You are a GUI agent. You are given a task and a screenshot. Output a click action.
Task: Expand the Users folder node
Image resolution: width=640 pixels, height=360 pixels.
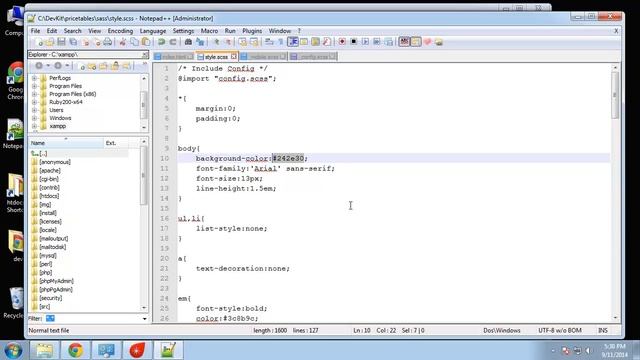(x=34, y=110)
